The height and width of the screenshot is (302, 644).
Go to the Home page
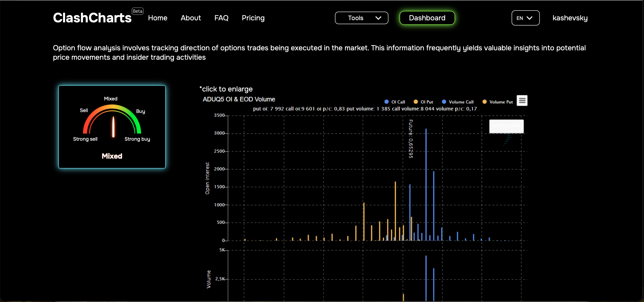(157, 18)
